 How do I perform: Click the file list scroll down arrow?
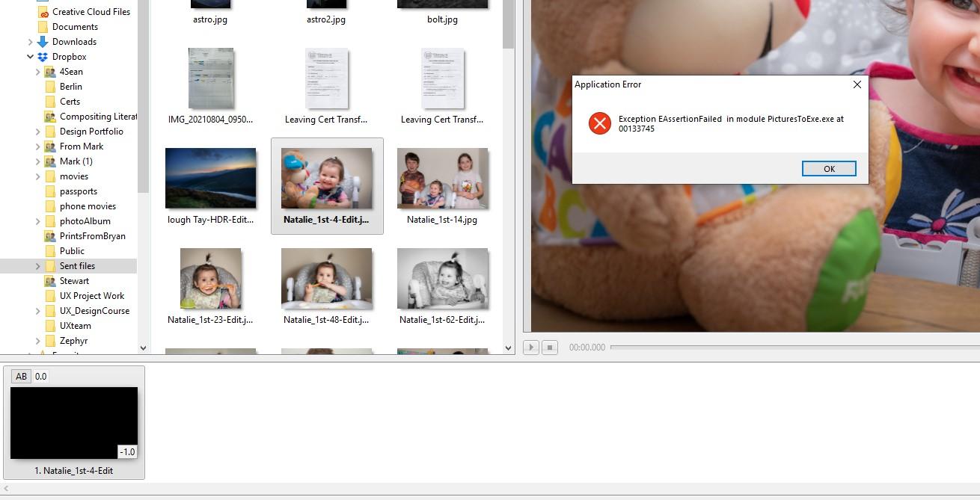(x=509, y=348)
